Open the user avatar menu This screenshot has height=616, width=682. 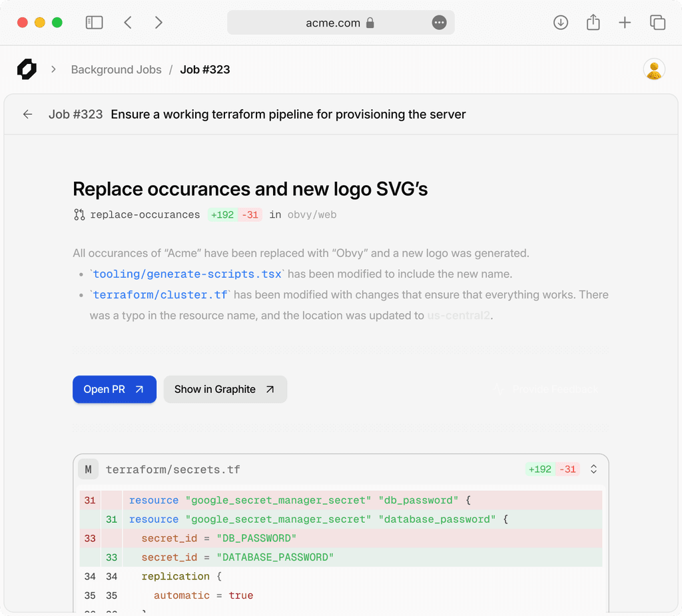tap(654, 70)
